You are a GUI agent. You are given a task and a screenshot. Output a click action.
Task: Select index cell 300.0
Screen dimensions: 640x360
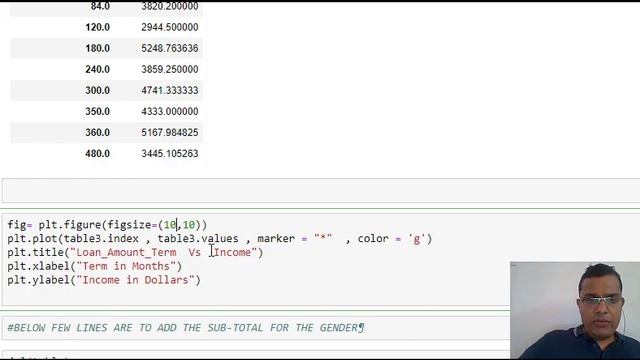tap(98, 90)
